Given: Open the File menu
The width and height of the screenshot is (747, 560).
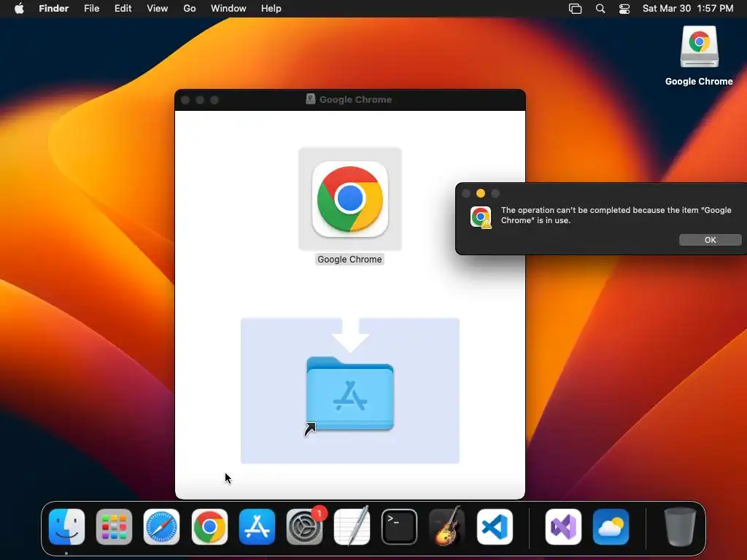Looking at the screenshot, I should (x=91, y=9).
